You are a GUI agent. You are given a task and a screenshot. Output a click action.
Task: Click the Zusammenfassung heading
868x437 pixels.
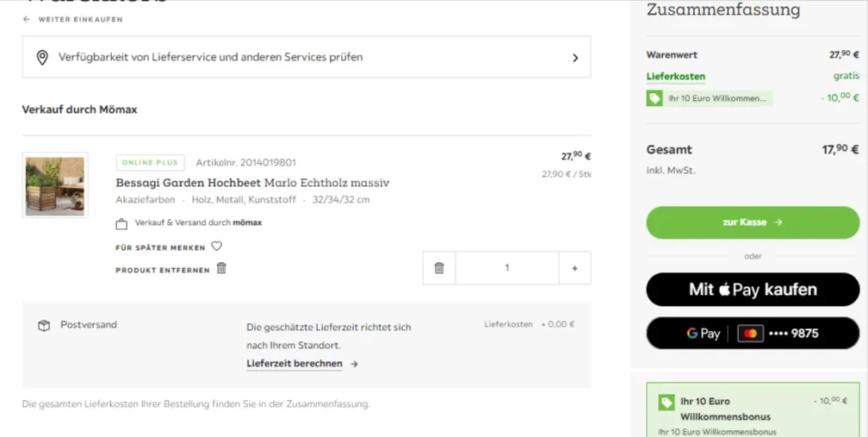(x=723, y=9)
